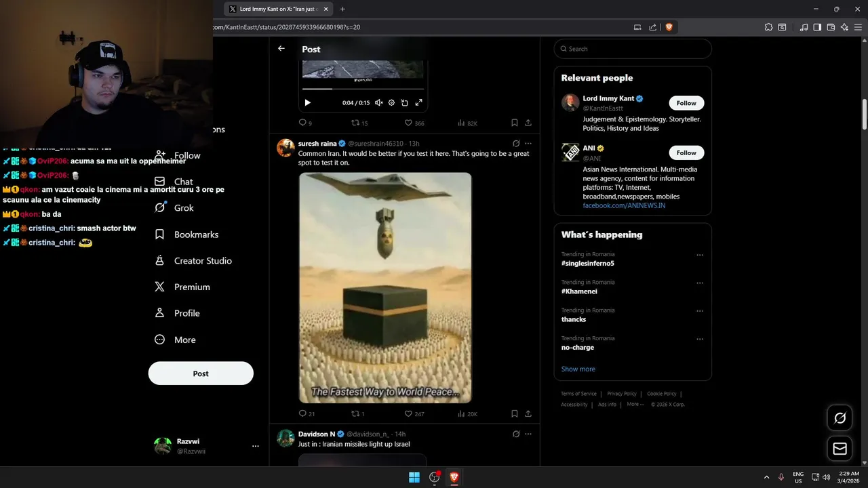
Task: Open Brave main hamburger menu
Action: (858, 27)
